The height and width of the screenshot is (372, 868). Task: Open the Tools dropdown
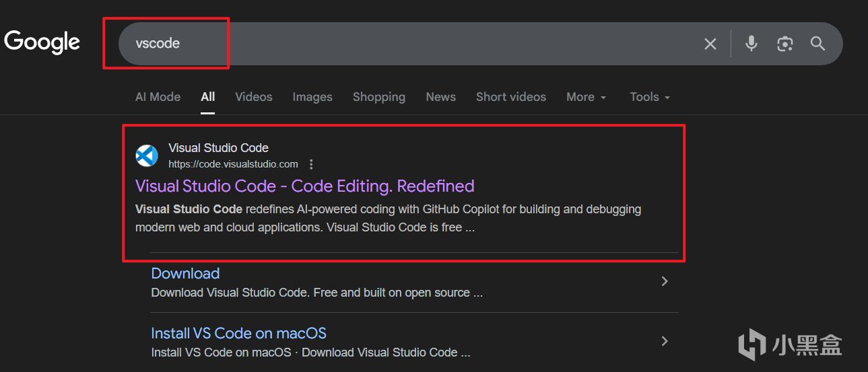click(x=650, y=97)
